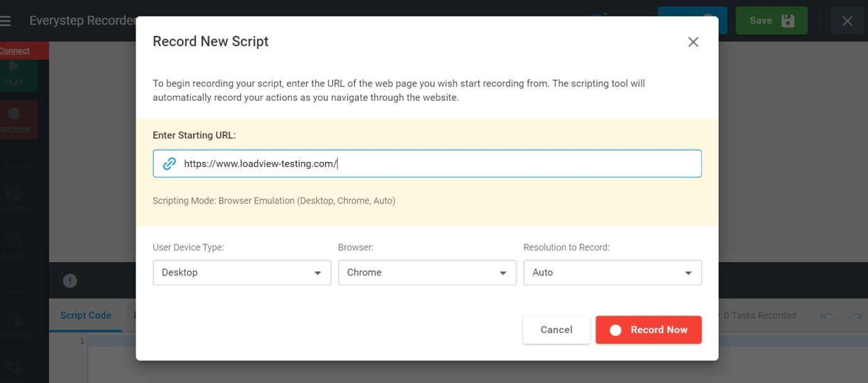Click the Connect link at top left
The image size is (868, 383).
(x=14, y=50)
